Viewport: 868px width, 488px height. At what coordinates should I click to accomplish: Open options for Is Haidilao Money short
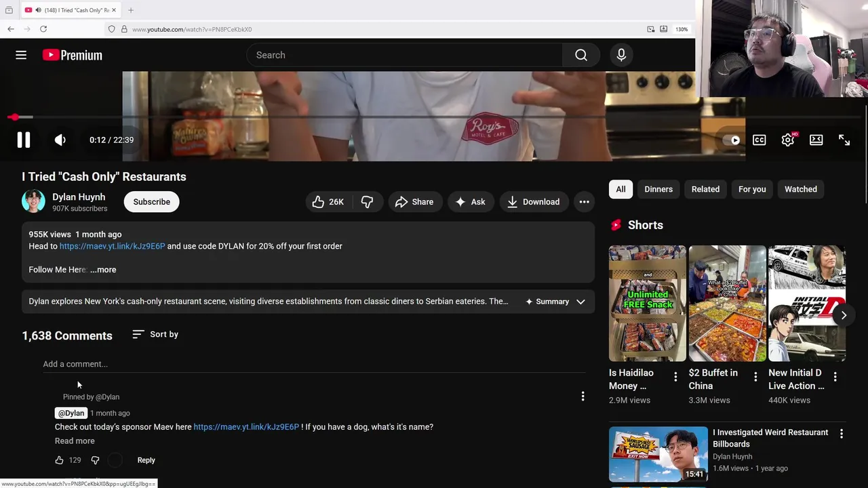point(675,377)
